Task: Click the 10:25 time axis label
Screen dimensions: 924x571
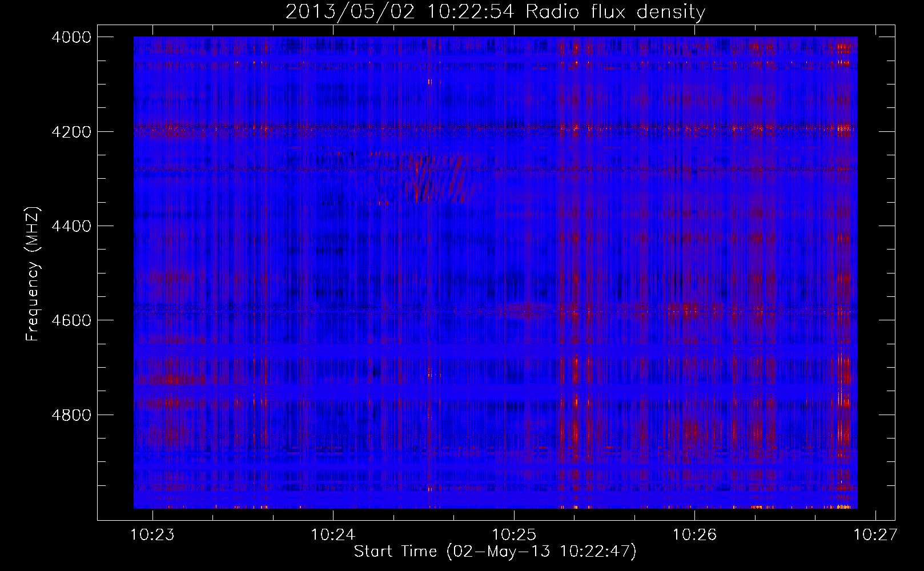Action: click(x=514, y=535)
